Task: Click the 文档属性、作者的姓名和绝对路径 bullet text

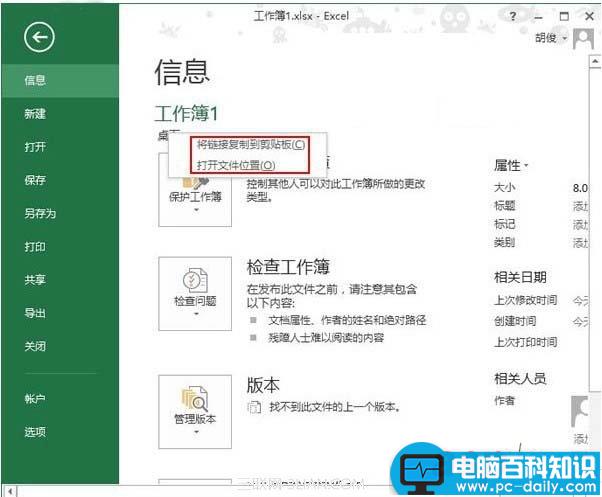Action: coord(347,320)
